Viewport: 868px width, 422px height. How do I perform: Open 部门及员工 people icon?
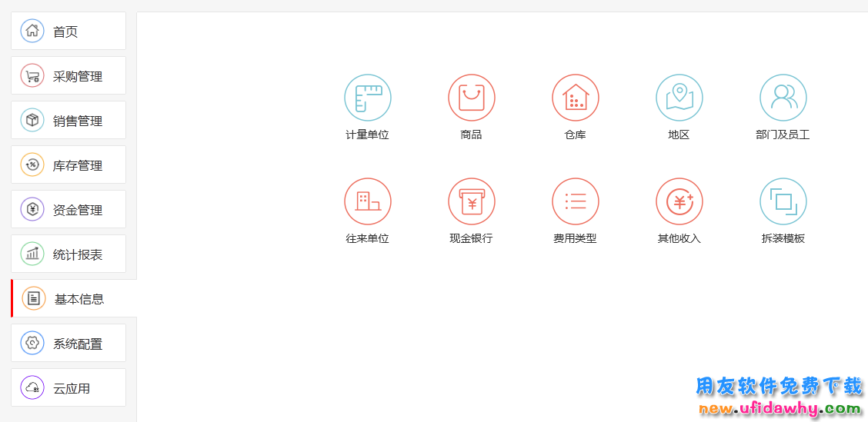coord(783,98)
